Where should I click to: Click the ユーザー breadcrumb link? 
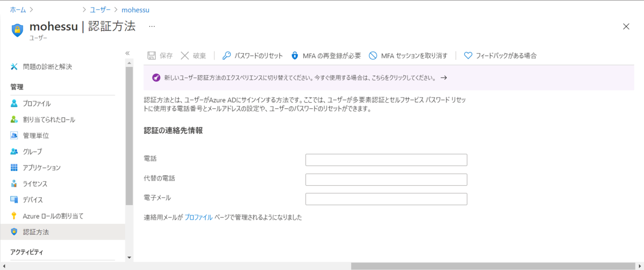tap(100, 10)
